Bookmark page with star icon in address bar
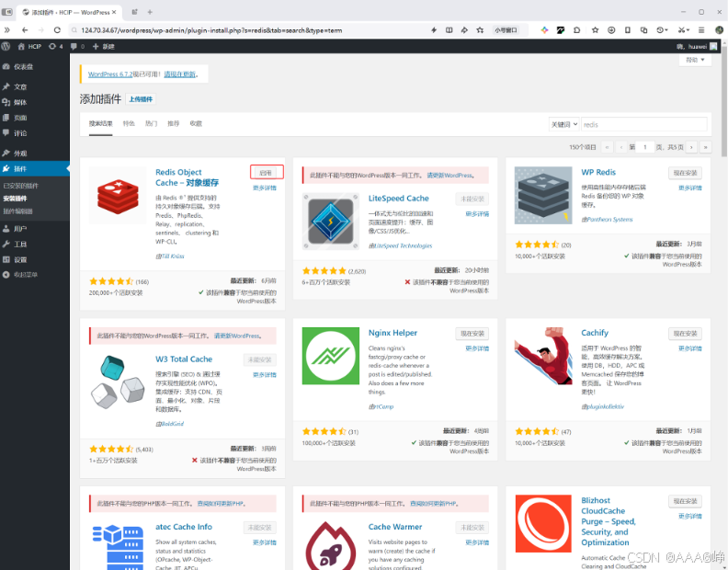Screen dimensions: 728x570 (x=480, y=30)
